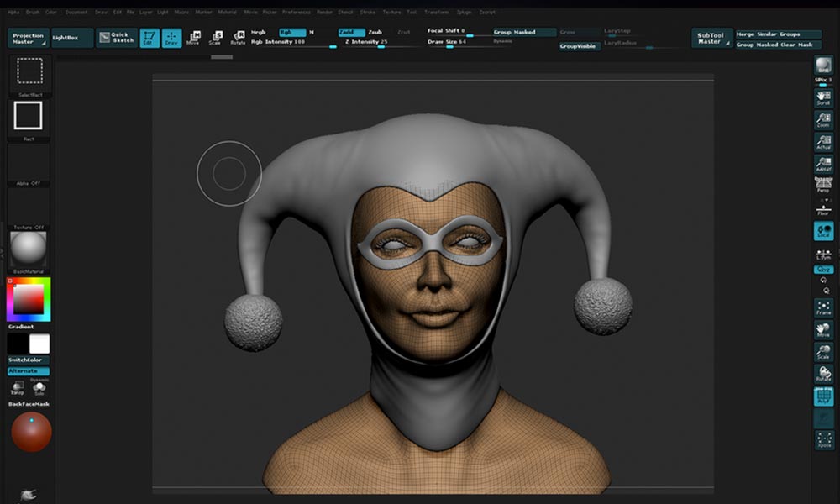Screen dimensions: 840x504
Task: Click the AAHalf icon
Action: (x=823, y=164)
